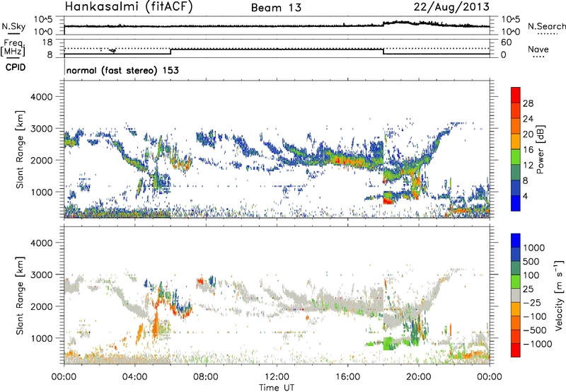
Task: Click the '20:00' time axis tick label
Action: click(x=419, y=377)
